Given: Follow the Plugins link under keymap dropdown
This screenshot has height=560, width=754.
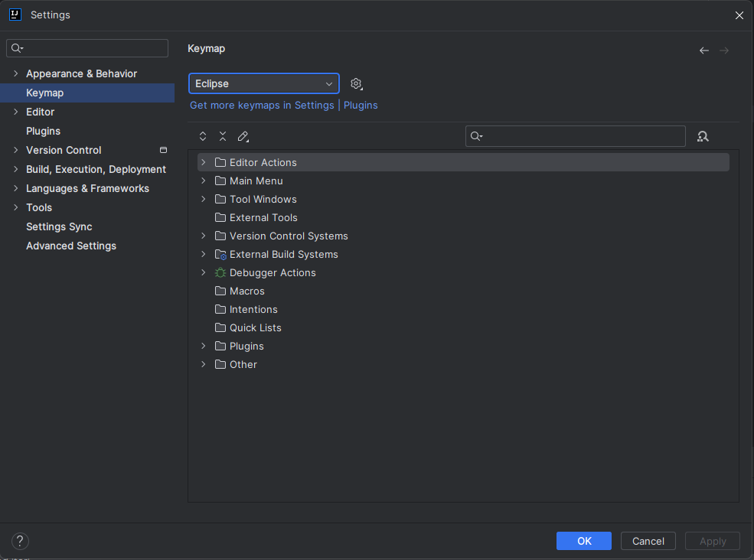Looking at the screenshot, I should 361,106.
